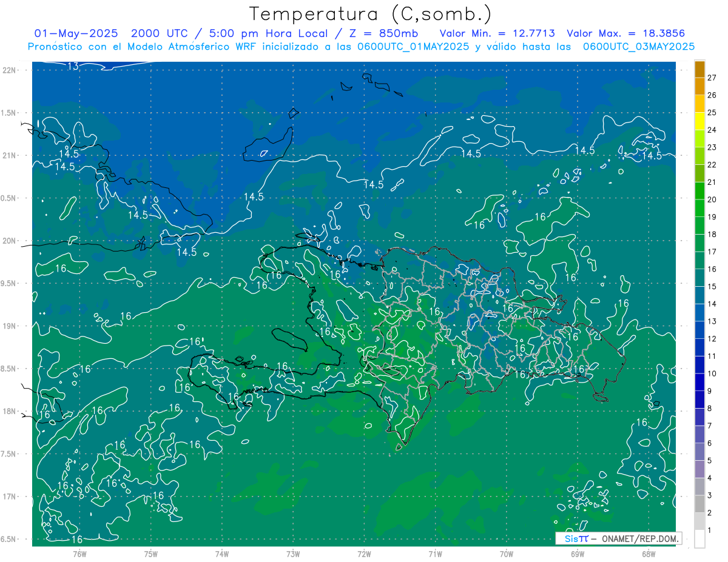Click the brown colorbar swatch beside 27
The height and width of the screenshot is (562, 728).
(x=699, y=70)
